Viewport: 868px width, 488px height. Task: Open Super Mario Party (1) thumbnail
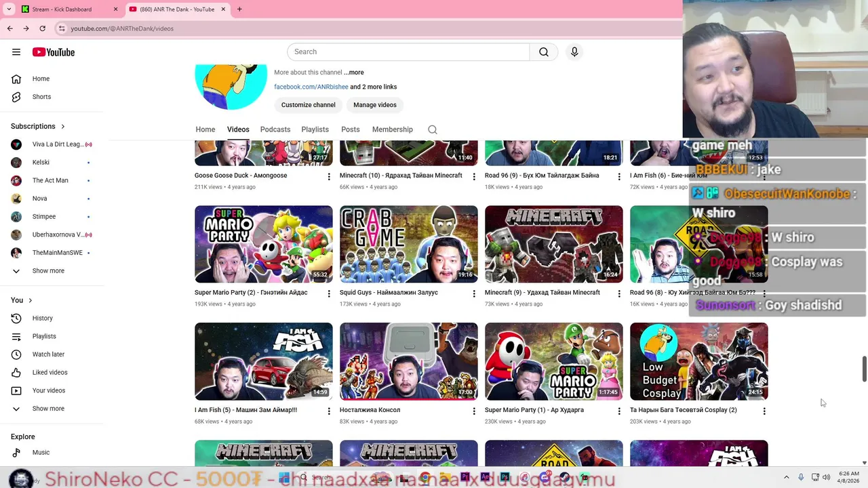tap(554, 361)
